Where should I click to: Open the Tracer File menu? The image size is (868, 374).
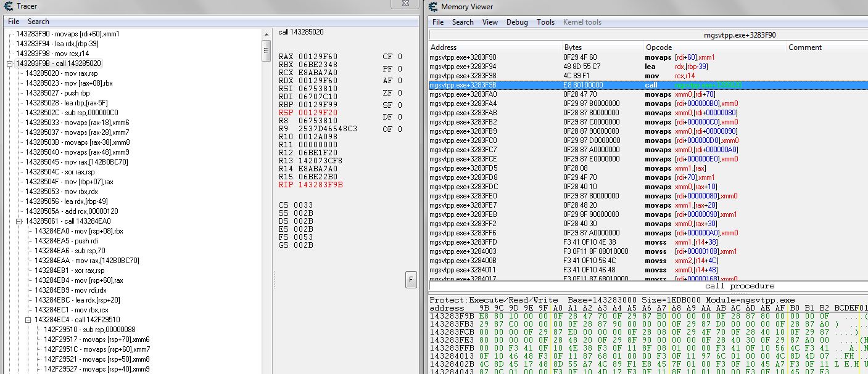(14, 22)
